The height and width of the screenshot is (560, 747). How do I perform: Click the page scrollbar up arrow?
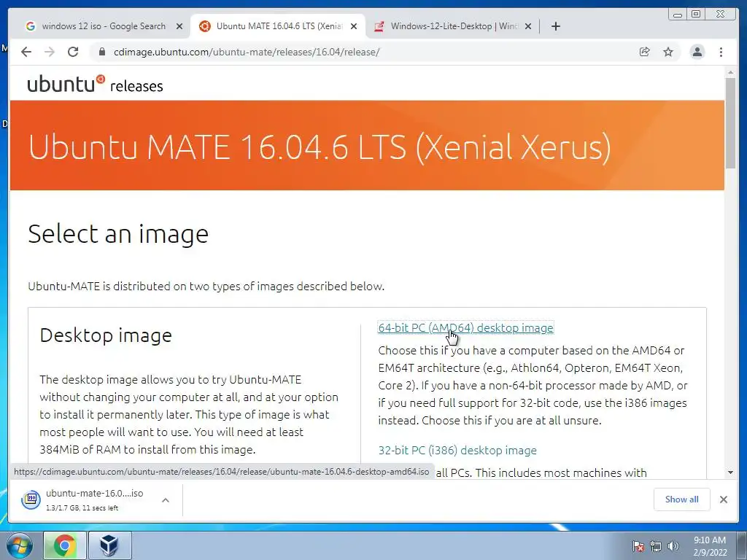[730, 72]
